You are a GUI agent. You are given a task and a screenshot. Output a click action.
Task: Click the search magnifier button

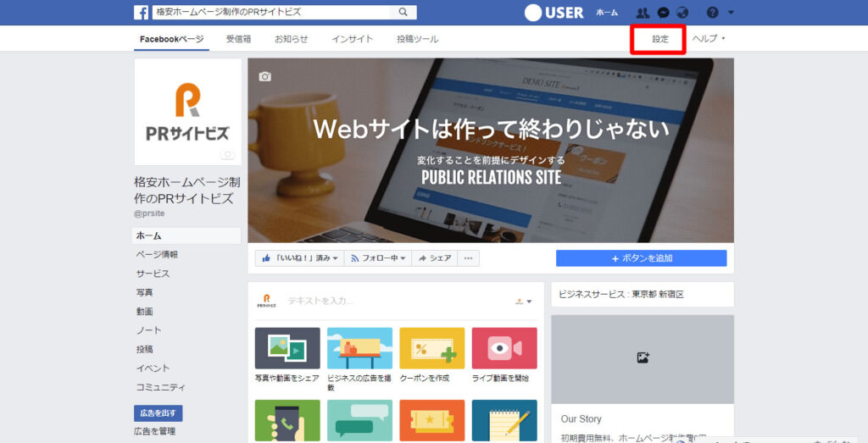[403, 13]
